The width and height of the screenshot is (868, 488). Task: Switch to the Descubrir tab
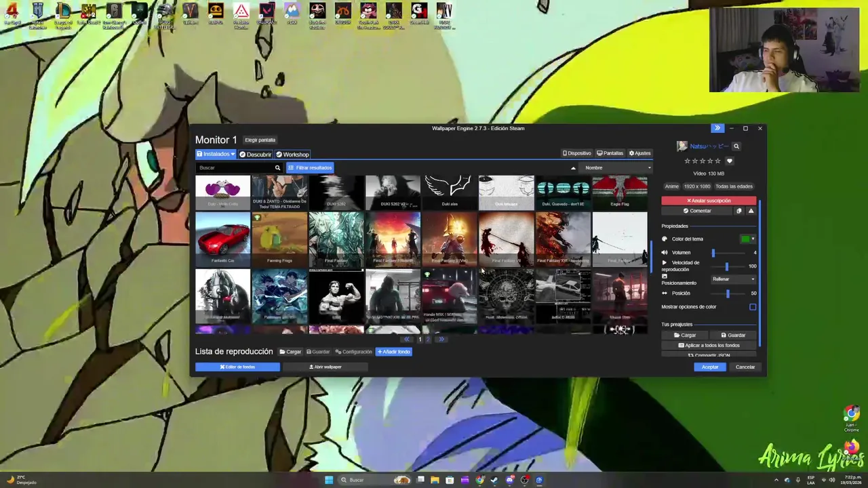[x=255, y=155]
